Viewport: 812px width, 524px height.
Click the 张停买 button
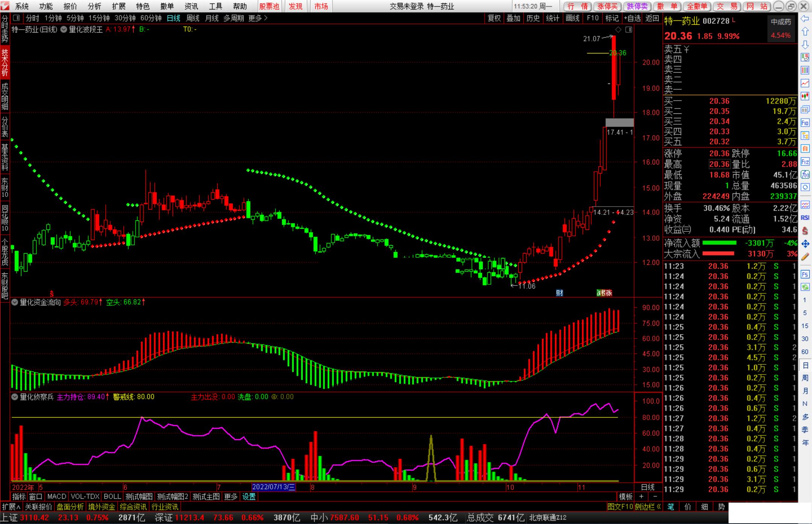607,6
